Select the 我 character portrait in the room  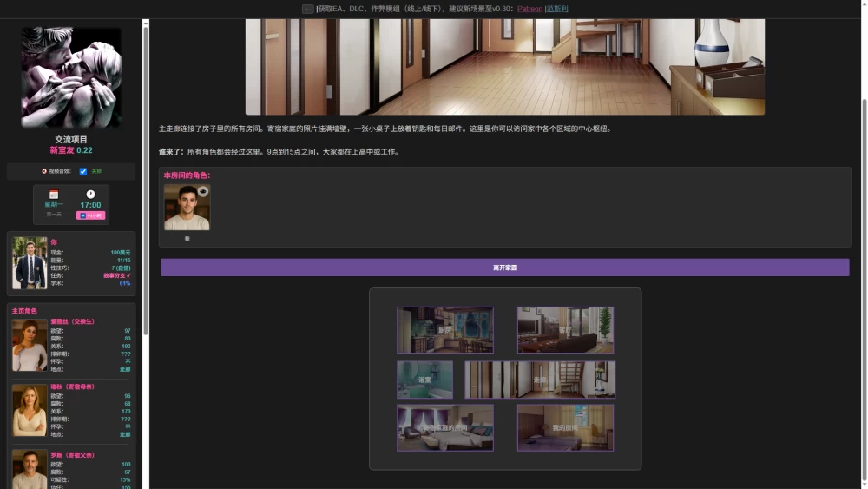[x=187, y=207]
